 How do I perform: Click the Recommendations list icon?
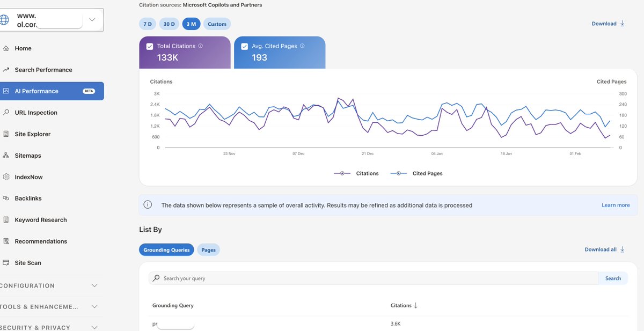point(6,241)
